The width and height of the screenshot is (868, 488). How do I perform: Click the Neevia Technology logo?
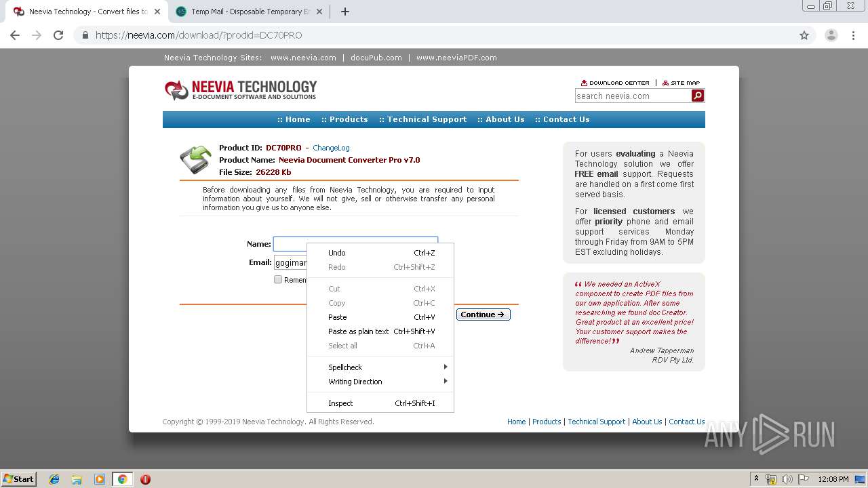pos(241,90)
